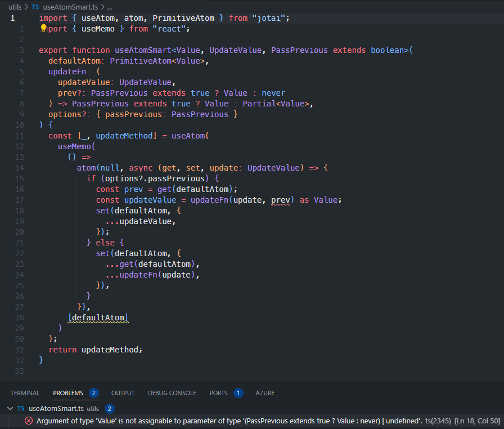Screen dimensions: 504x429
Task: Click 'return updateMethod;' statement
Action: point(96,350)
